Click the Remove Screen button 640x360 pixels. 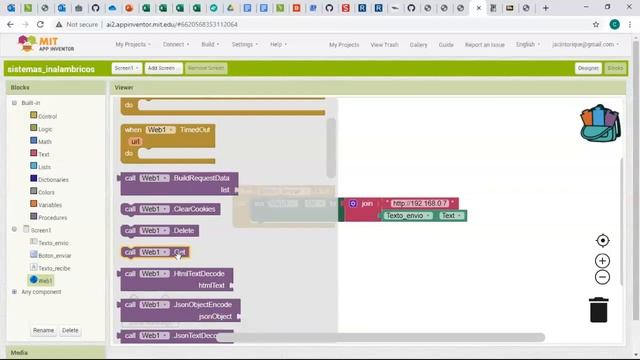point(206,68)
